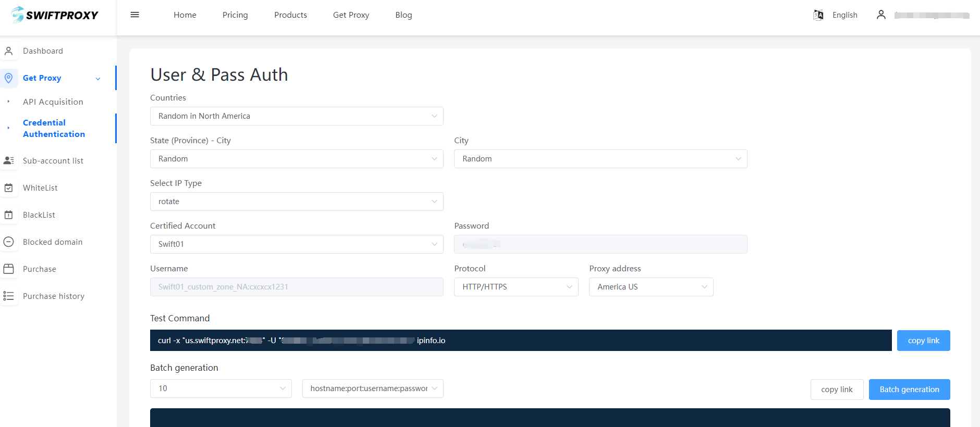Click the user profile icon

pos(881,15)
